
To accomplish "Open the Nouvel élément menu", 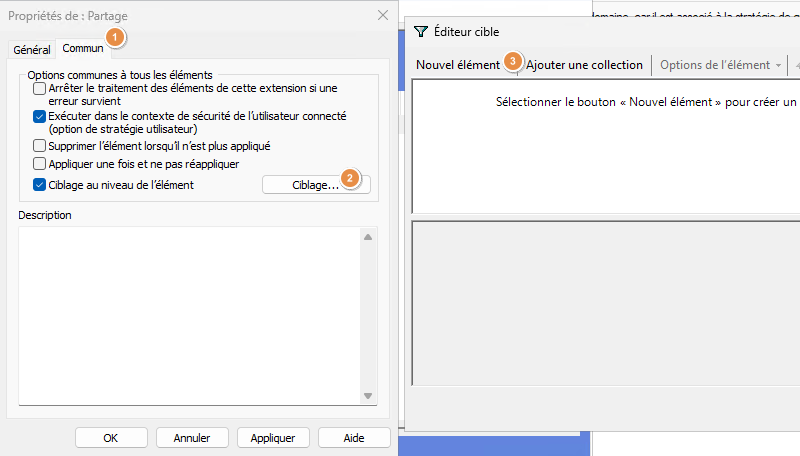I will (458, 65).
